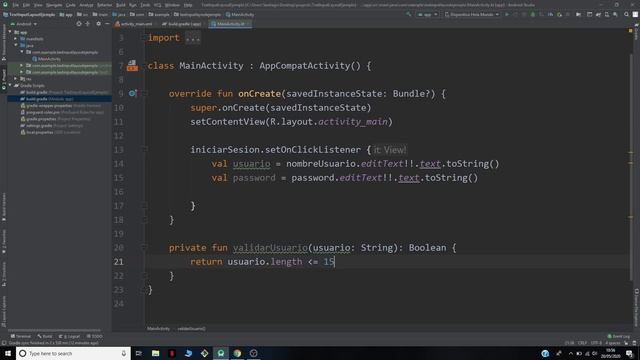The width and height of the screenshot is (640, 360).
Task: Open the File menu
Action: pyautogui.click(x=16, y=5)
